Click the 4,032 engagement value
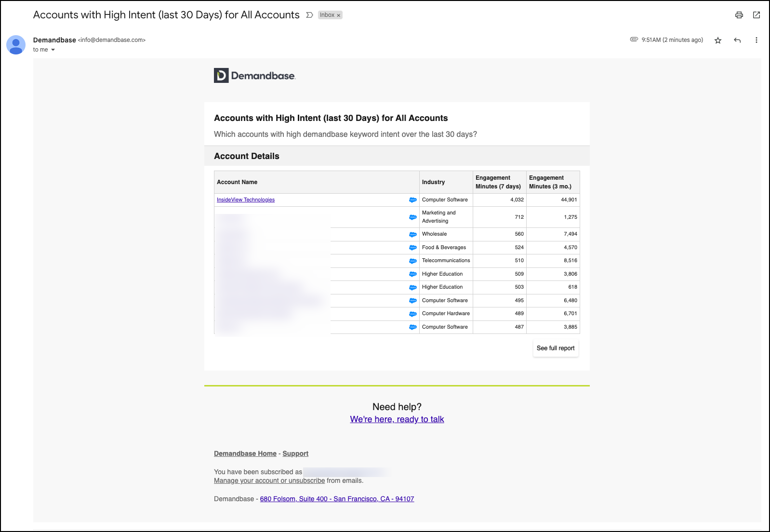Image resolution: width=770 pixels, height=532 pixels. pyautogui.click(x=517, y=199)
